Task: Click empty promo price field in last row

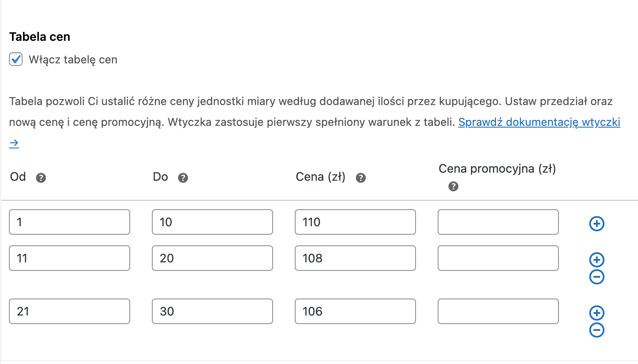Action: click(x=498, y=311)
